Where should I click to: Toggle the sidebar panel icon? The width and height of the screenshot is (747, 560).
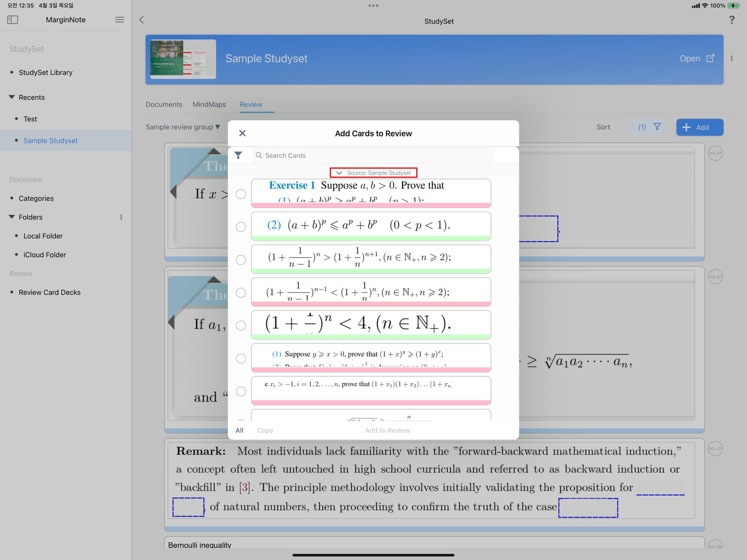pyautogui.click(x=12, y=19)
